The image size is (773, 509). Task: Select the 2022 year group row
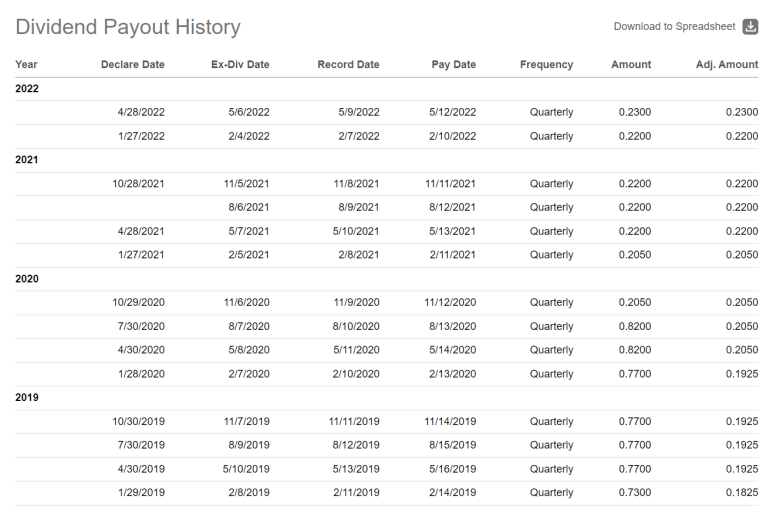click(386, 89)
